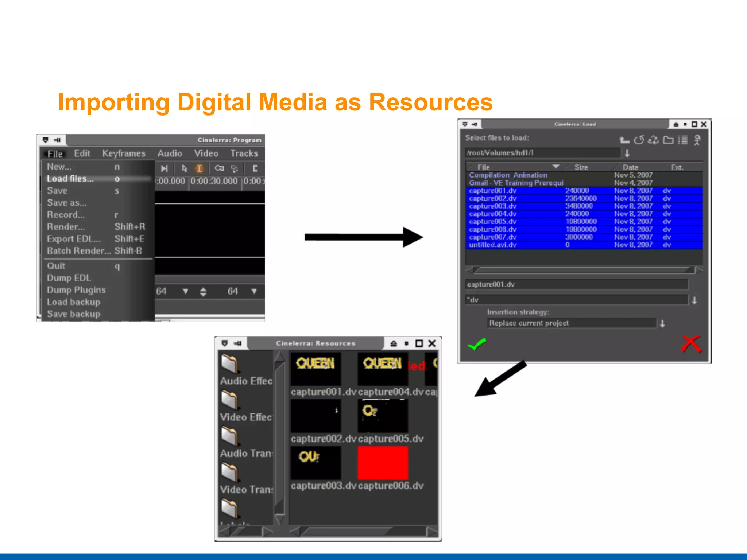Click the zoom up/down stepper arrows
The width and height of the screenshot is (747, 560).
[x=203, y=292]
